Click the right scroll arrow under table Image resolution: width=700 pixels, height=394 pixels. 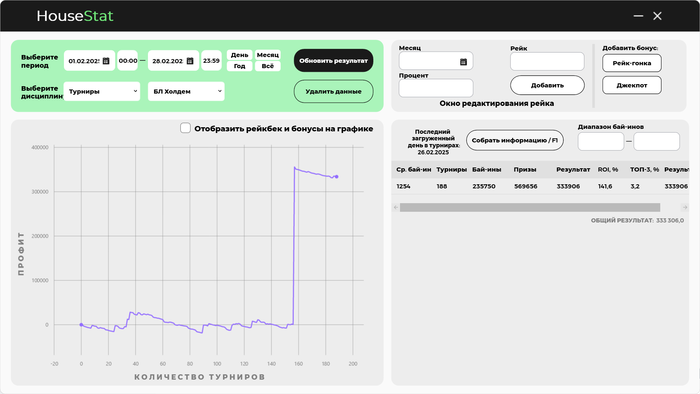[685, 207]
